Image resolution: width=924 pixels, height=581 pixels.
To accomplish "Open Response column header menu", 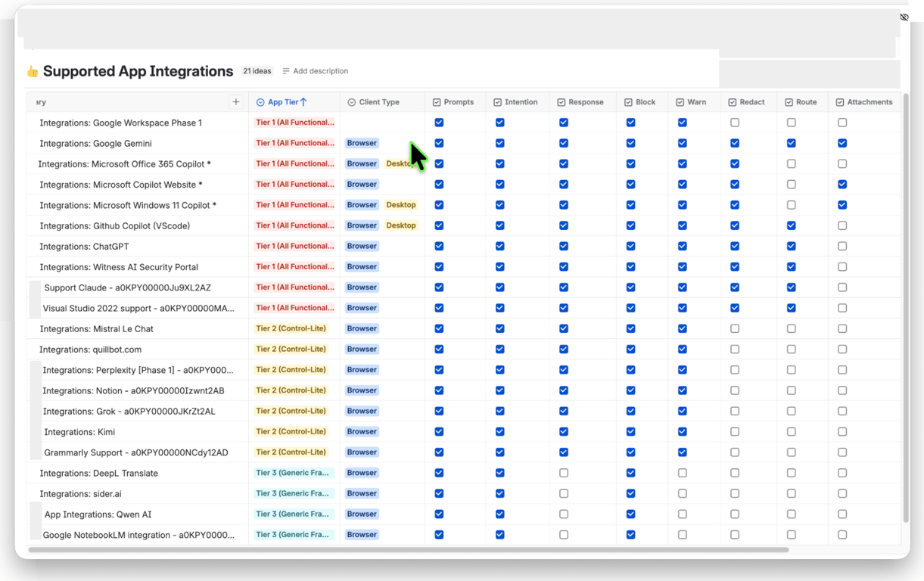I will 583,102.
